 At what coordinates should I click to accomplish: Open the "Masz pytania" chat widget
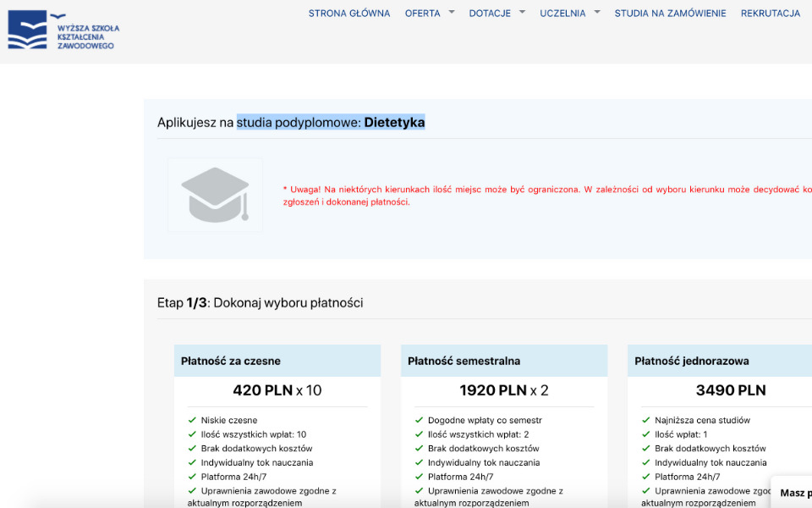793,492
